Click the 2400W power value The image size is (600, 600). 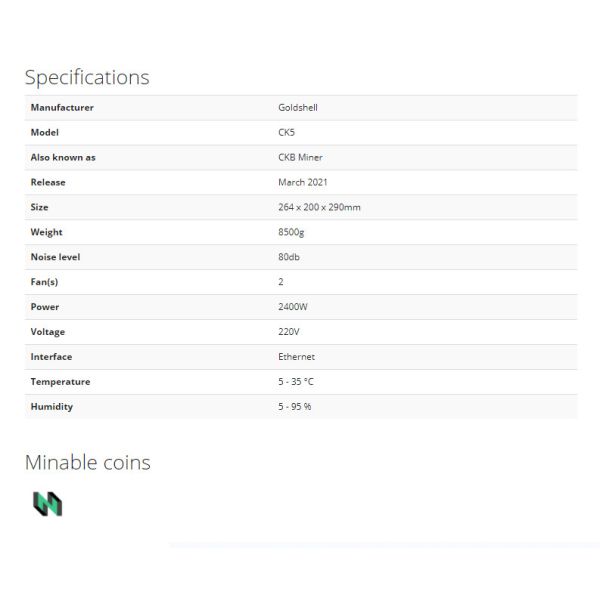click(x=293, y=307)
